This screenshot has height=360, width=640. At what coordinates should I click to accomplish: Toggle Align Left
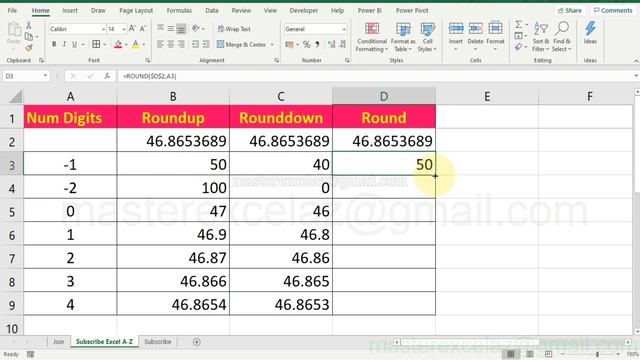point(160,44)
